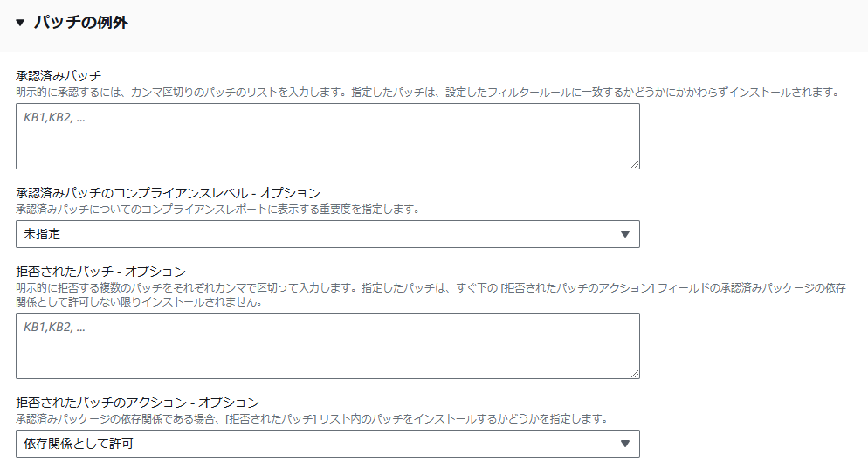This screenshot has height=469, width=868.
Task: Click description text under 拒否されたパッチのアクション label
Action: (312, 419)
